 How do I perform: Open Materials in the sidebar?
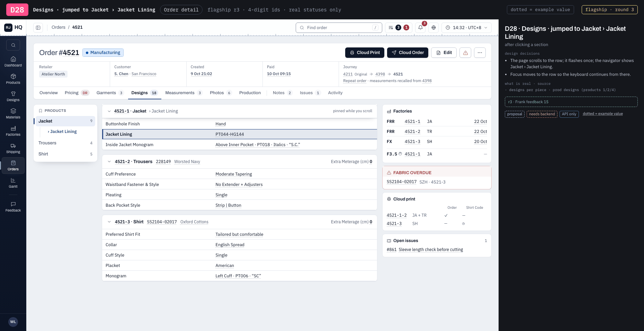13,114
